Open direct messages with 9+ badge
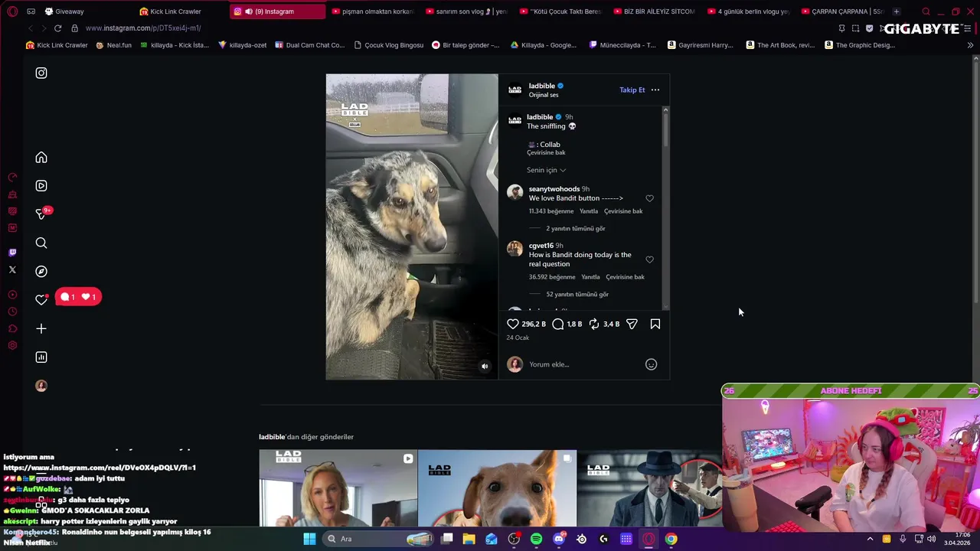 [x=41, y=214]
